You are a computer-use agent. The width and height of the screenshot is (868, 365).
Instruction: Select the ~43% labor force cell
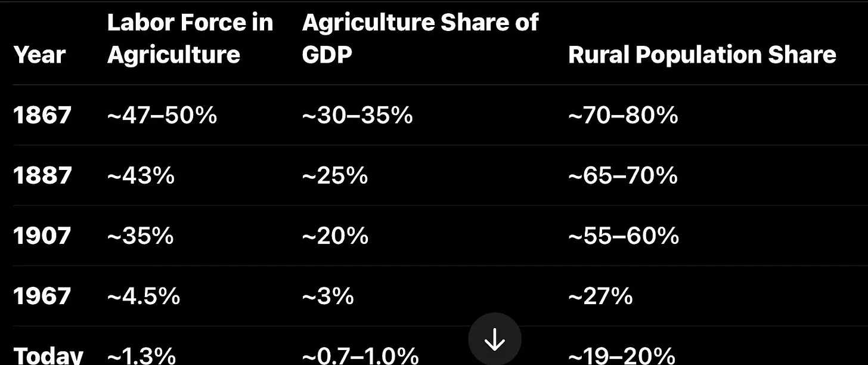(141, 175)
